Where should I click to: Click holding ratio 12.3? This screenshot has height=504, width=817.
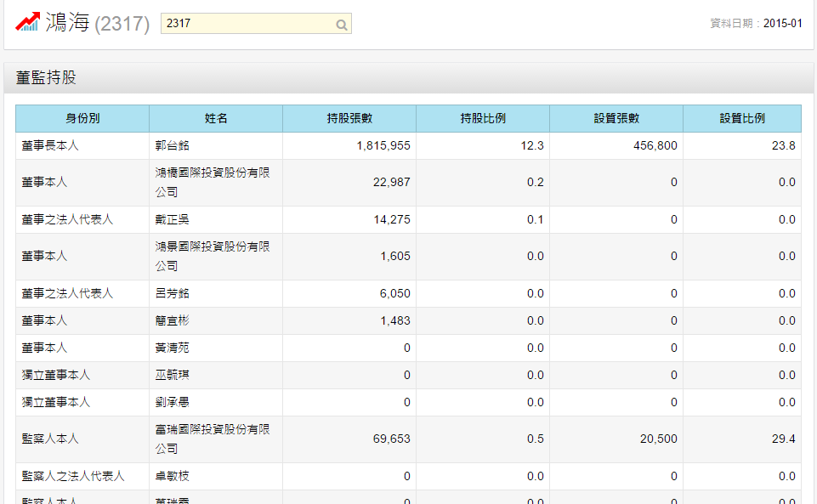click(x=532, y=146)
